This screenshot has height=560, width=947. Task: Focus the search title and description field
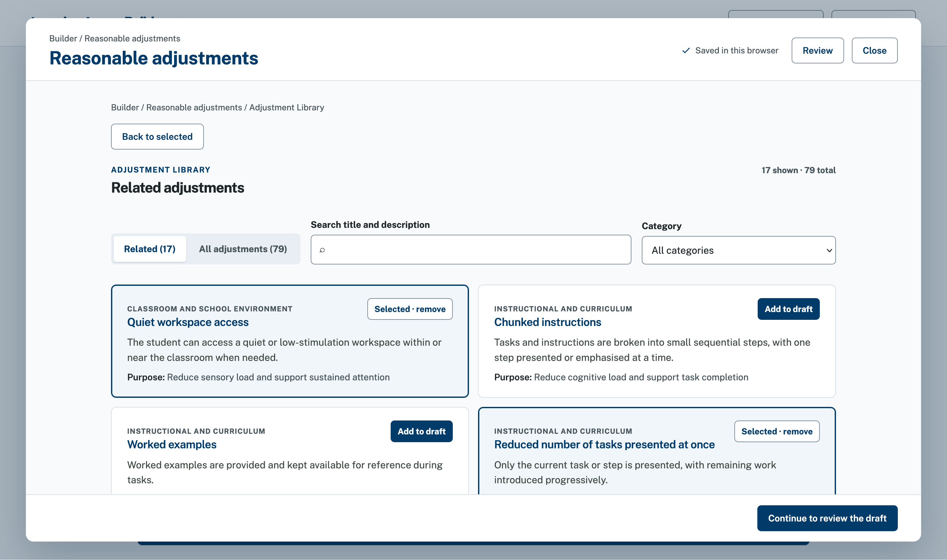click(471, 250)
